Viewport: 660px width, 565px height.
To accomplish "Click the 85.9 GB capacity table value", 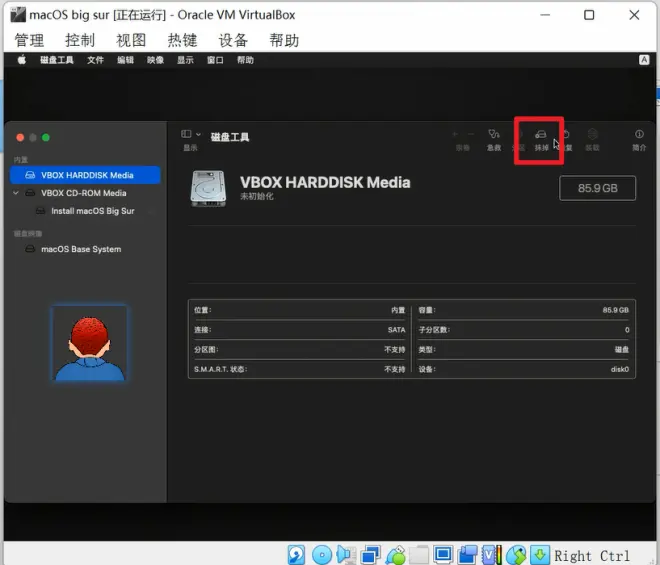I will click(x=615, y=310).
